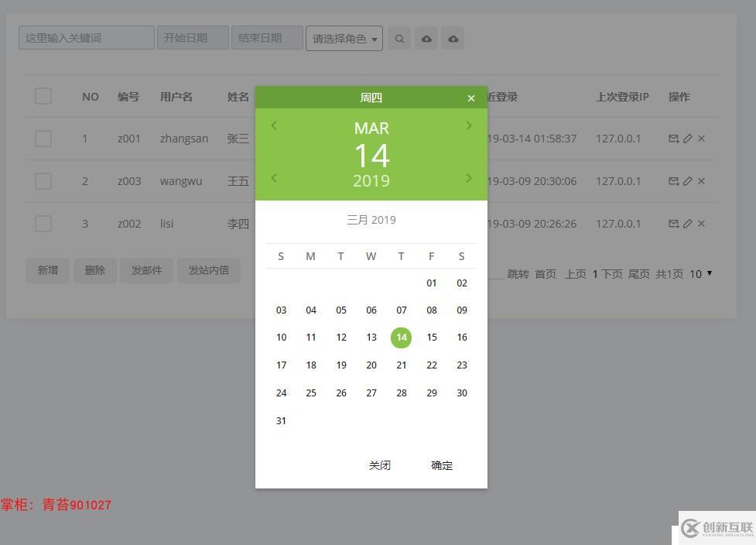Click the keyword search input field
The image size is (756, 545).
tap(87, 38)
